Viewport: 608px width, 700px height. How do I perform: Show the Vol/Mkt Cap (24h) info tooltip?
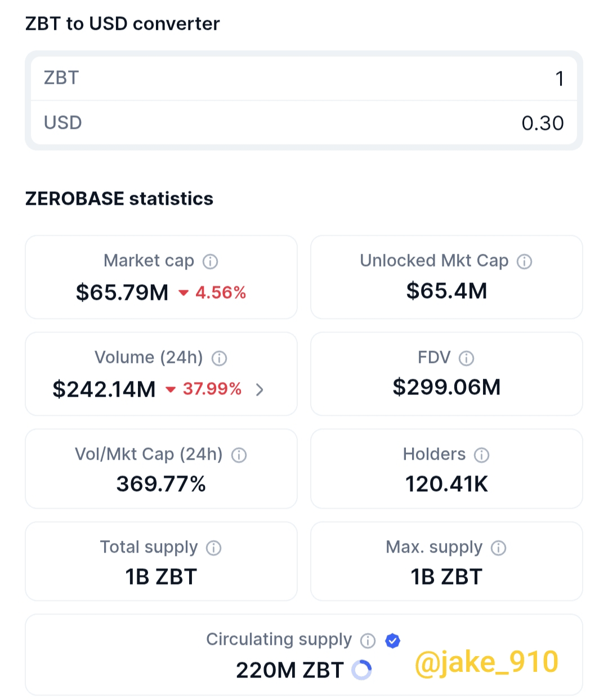pyautogui.click(x=239, y=455)
